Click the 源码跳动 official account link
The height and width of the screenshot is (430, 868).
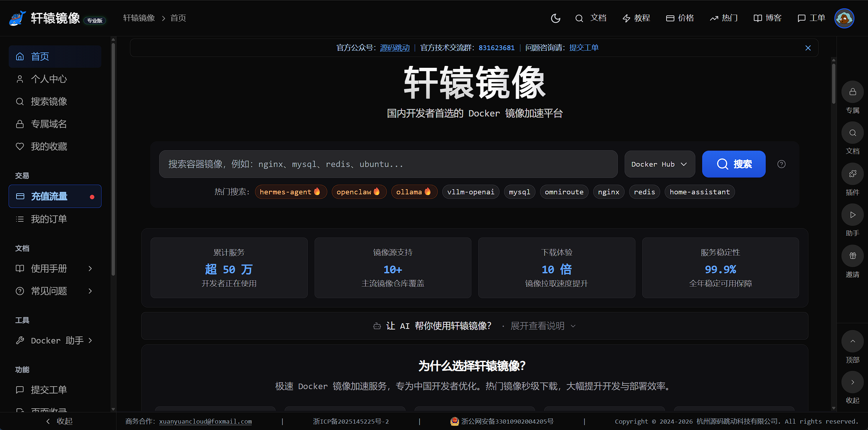[395, 48]
